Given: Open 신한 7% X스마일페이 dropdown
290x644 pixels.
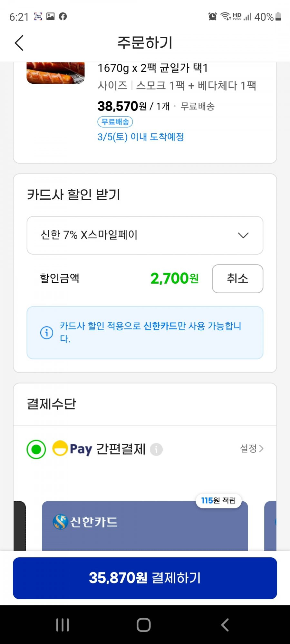Looking at the screenshot, I should coord(145,235).
